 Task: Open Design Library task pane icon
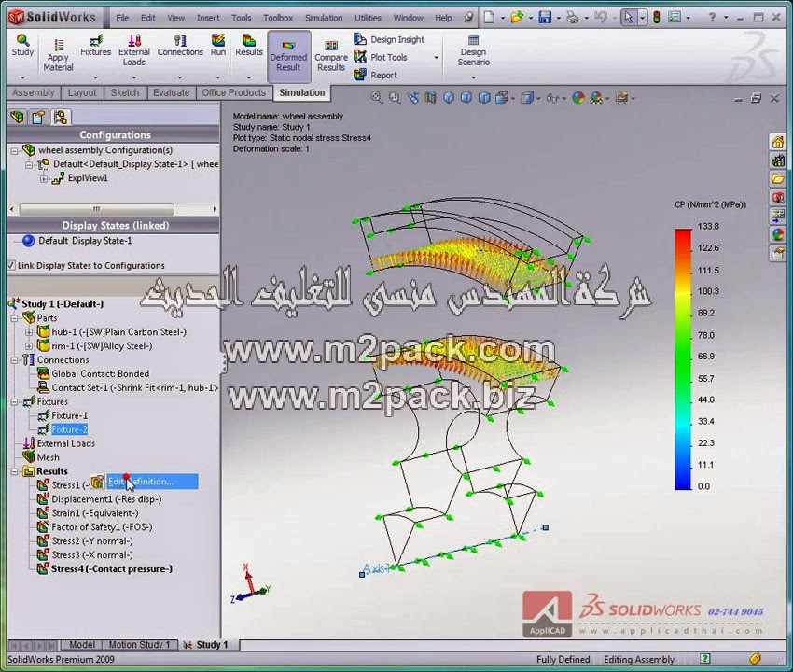(778, 161)
